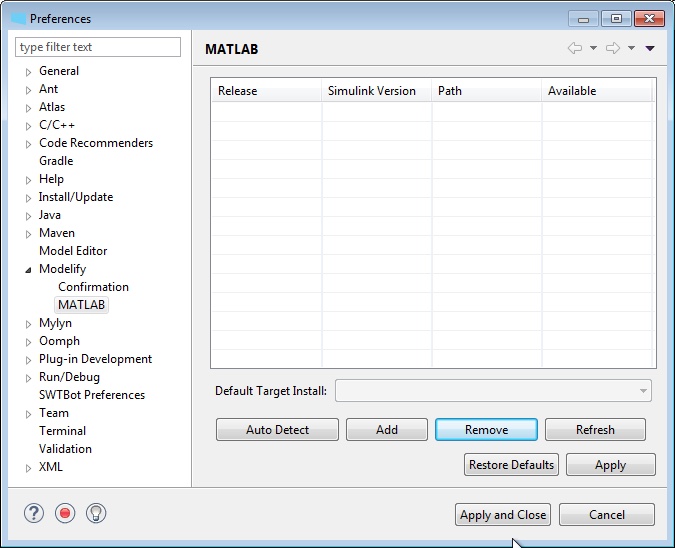Click Apply and Close
The height and width of the screenshot is (548, 675).
503,514
